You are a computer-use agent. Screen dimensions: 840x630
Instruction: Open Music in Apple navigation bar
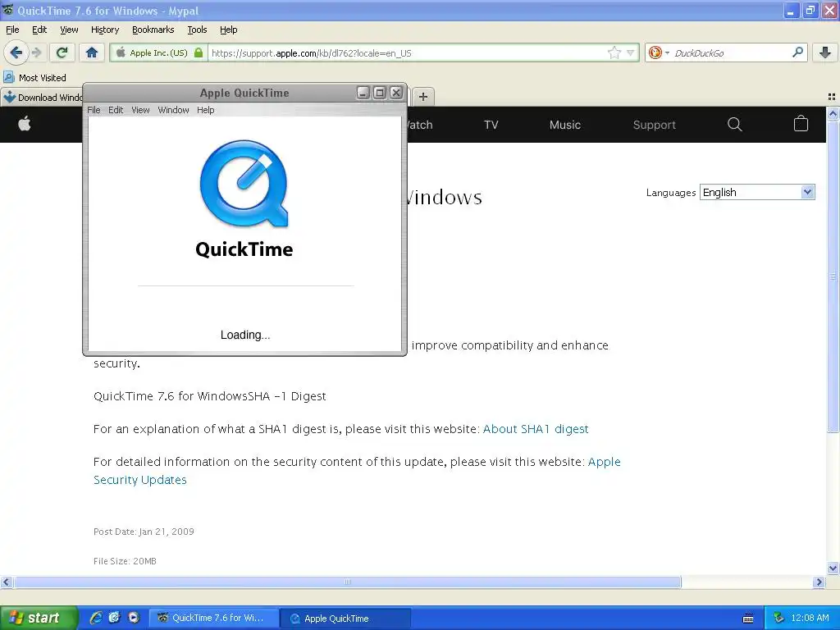click(564, 125)
